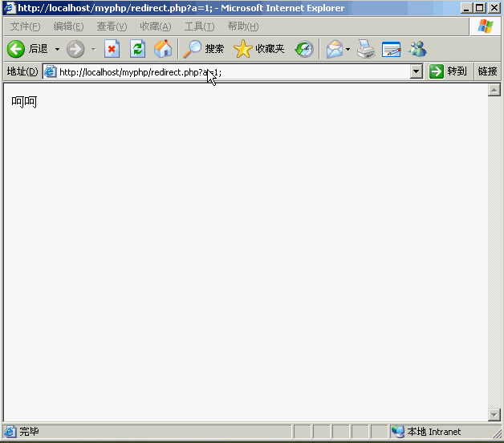Click the 链接 Links toolbar label

pos(487,71)
